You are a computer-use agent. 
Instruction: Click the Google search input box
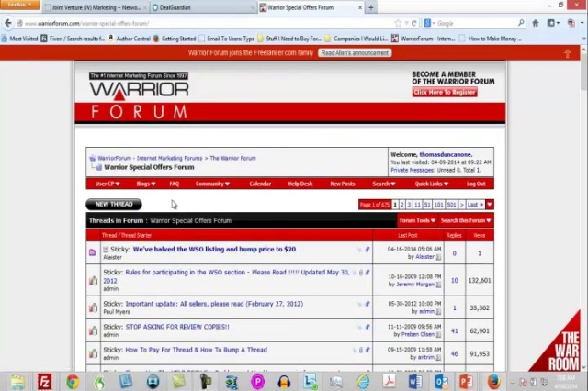(x=475, y=23)
